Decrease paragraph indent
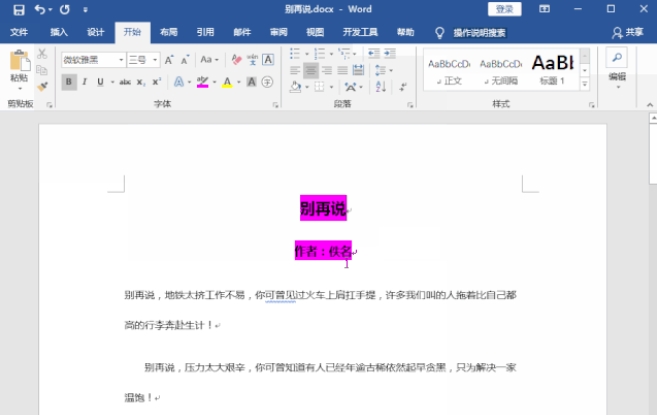 tap(373, 53)
